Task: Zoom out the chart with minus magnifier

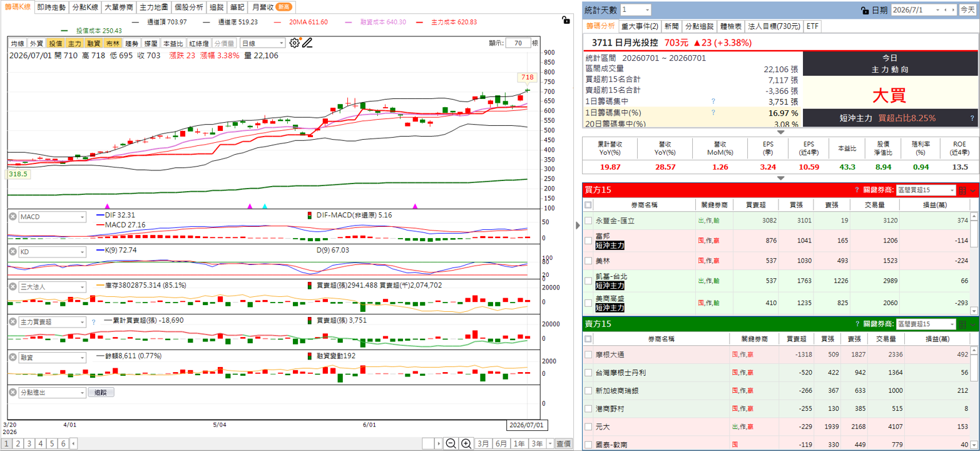Action: point(451,443)
